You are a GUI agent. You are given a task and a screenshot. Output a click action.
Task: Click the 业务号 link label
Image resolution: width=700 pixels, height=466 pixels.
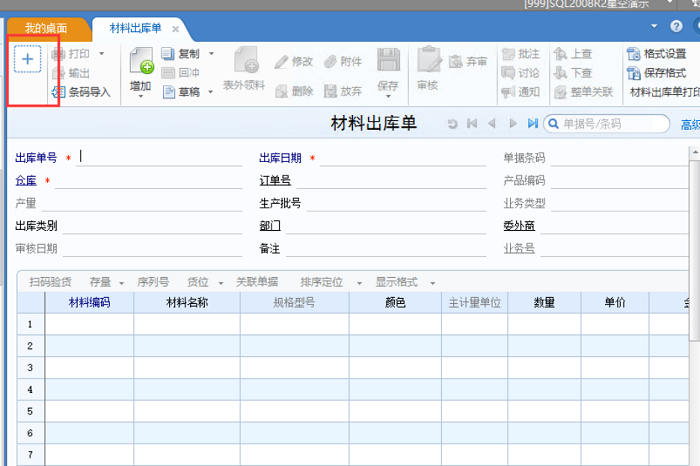(x=519, y=248)
